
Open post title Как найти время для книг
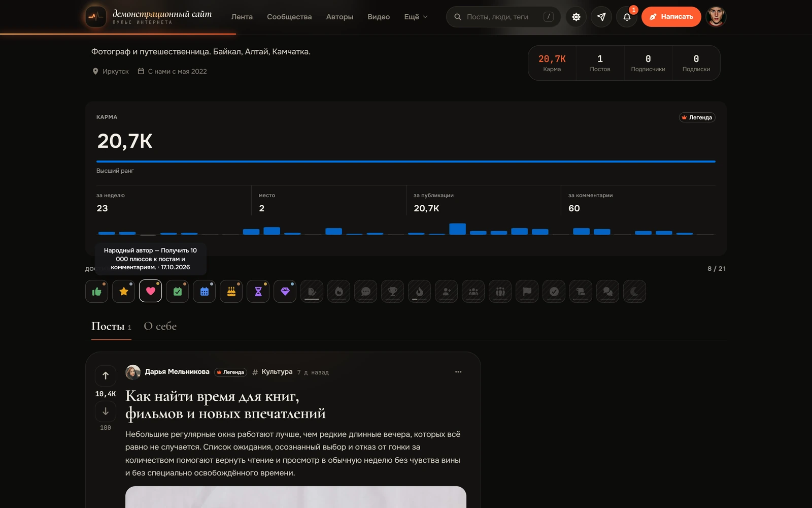(225, 405)
